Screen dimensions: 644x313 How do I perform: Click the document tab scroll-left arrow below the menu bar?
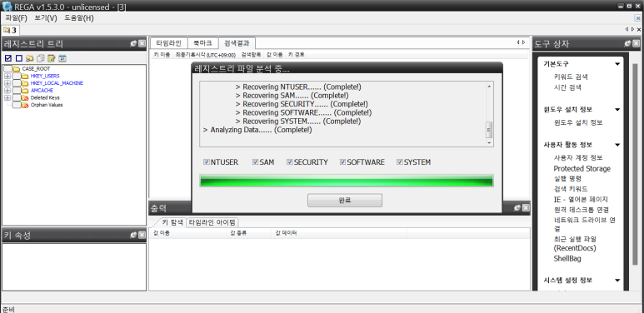[x=627, y=29]
